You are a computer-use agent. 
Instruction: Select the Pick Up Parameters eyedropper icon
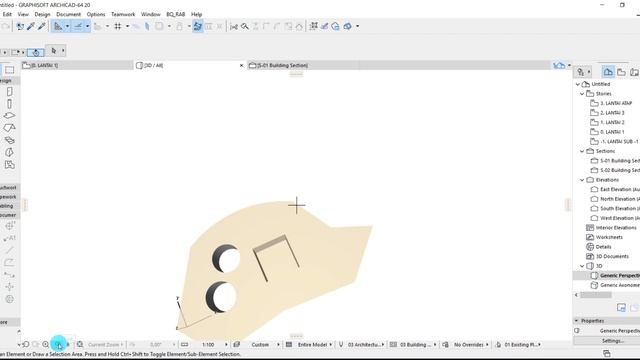pyautogui.click(x=31, y=27)
